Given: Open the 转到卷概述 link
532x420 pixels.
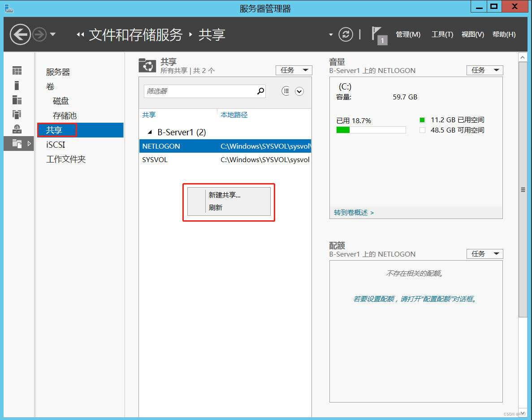Looking at the screenshot, I should [x=354, y=213].
